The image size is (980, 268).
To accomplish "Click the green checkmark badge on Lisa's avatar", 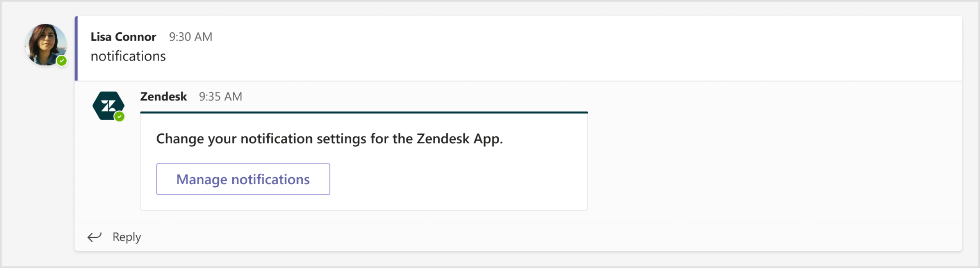I will coord(62,61).
